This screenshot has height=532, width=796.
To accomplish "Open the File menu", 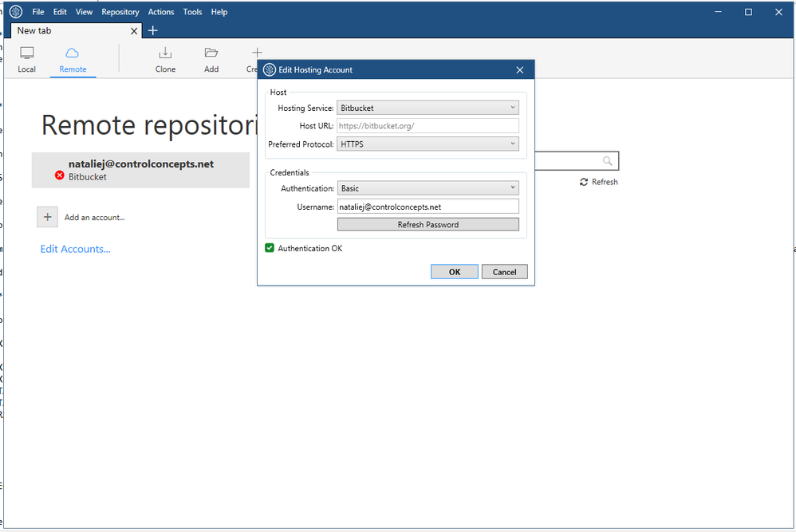I will click(x=38, y=12).
